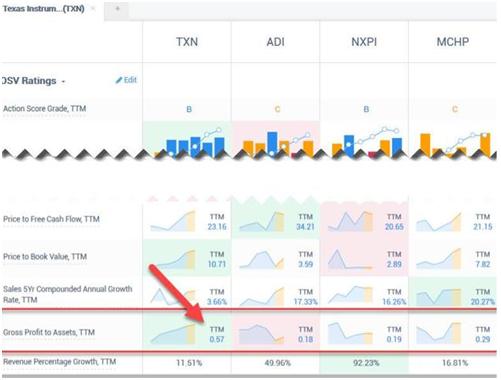Select the MCHP column header
Image resolution: width=501 pixels, height=380 pixels.
pyautogui.click(x=453, y=42)
